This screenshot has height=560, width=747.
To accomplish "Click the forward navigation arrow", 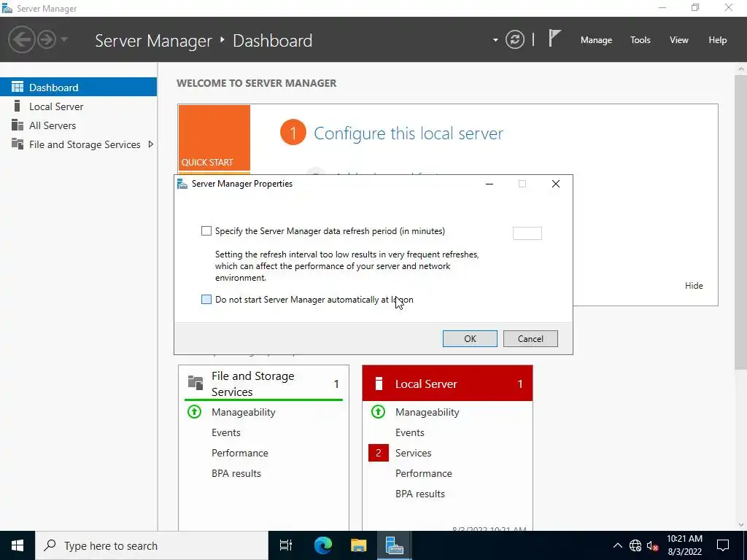I will [47, 39].
